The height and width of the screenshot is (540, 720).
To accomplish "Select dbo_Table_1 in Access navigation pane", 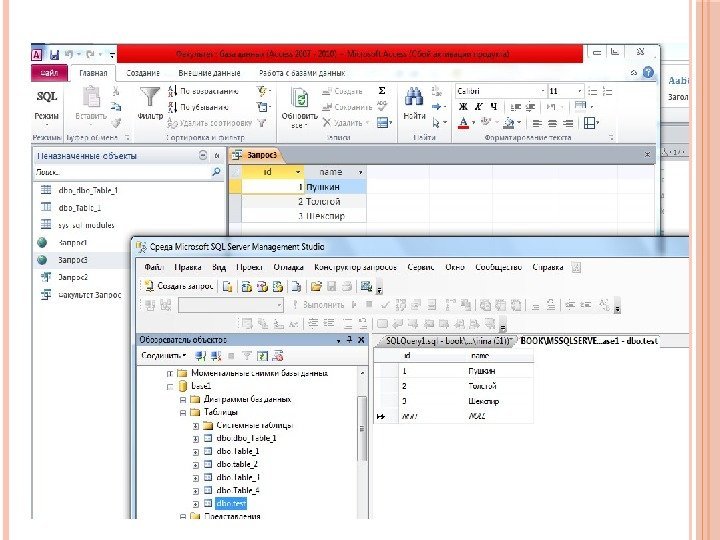I will [79, 208].
